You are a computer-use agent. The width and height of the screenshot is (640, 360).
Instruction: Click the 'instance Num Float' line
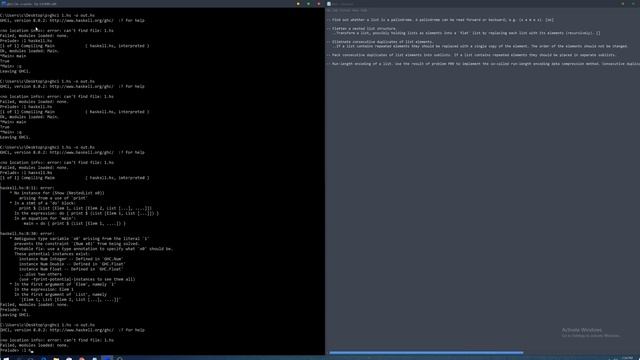coord(71,269)
